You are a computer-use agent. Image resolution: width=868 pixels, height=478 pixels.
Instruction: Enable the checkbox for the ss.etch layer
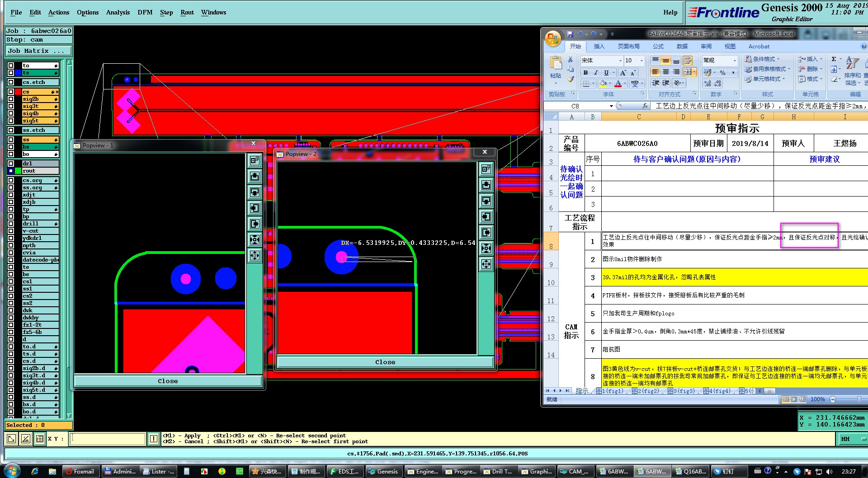click(11, 130)
